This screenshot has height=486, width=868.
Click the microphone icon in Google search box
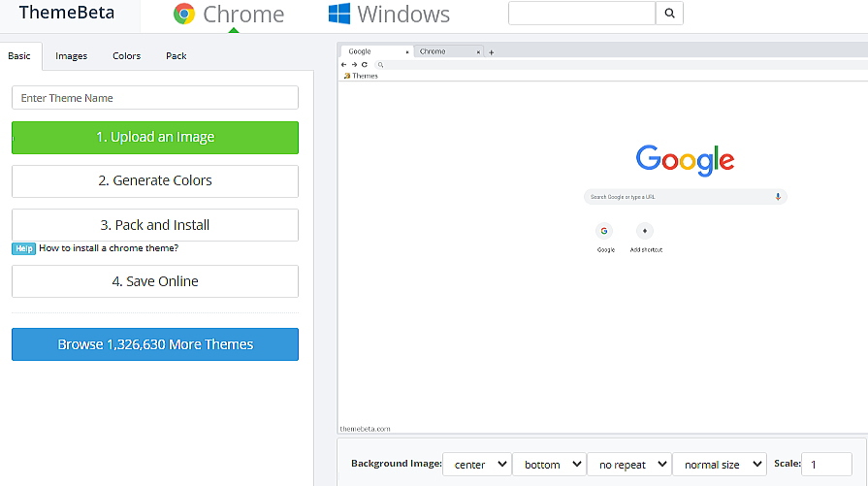778,197
